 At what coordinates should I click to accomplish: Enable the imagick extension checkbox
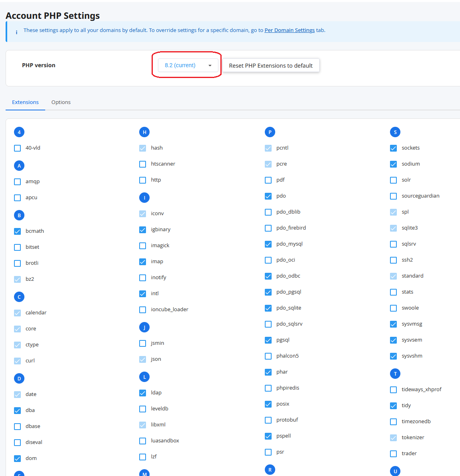(x=142, y=246)
